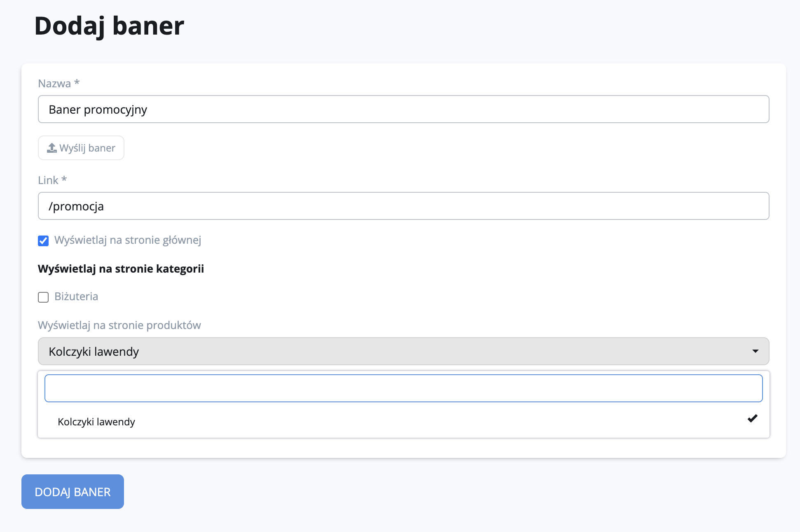
Task: Click the asterisk next to Nazwa label
Action: (77, 83)
